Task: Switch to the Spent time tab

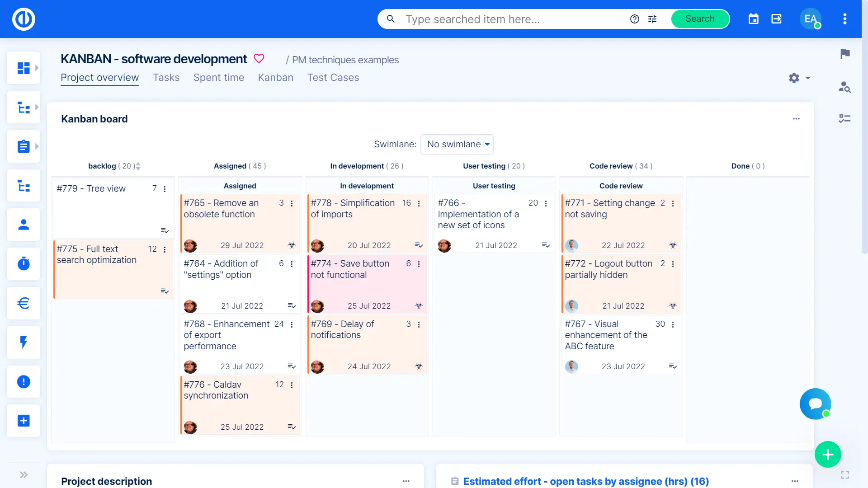Action: tap(219, 78)
